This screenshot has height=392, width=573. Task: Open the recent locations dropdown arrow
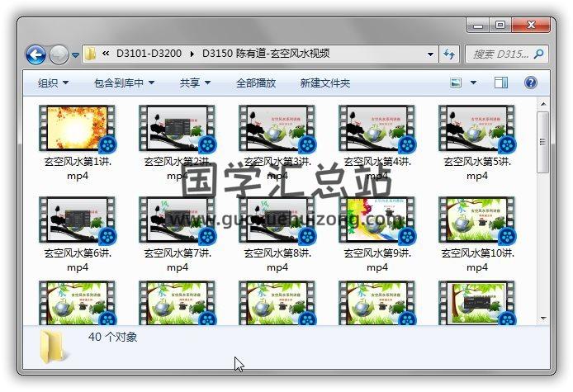[x=75, y=54]
